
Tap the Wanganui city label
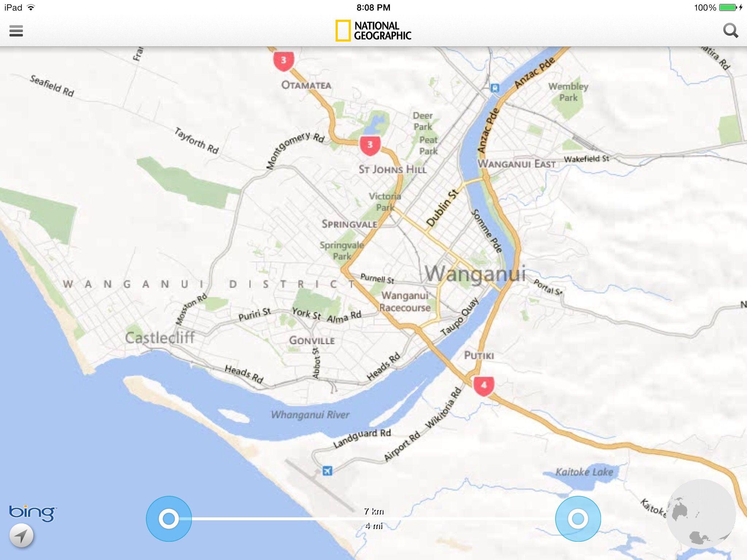(475, 274)
